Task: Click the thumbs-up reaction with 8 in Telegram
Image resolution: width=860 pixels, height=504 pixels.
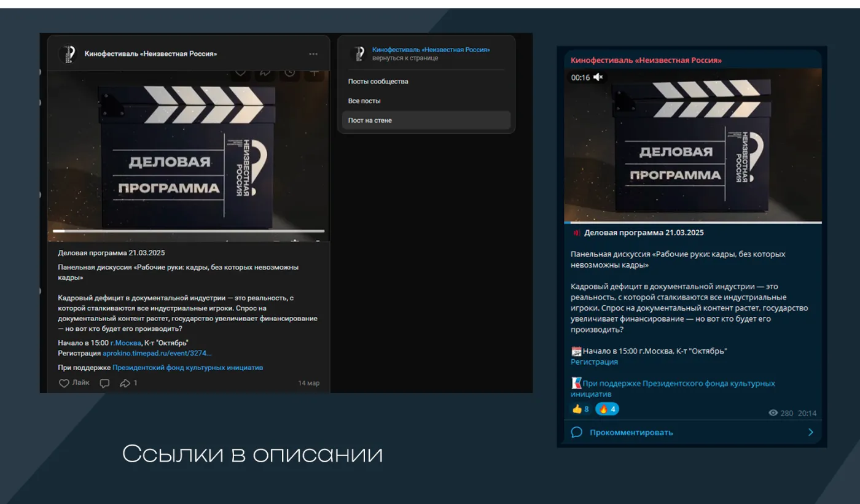Action: click(580, 409)
